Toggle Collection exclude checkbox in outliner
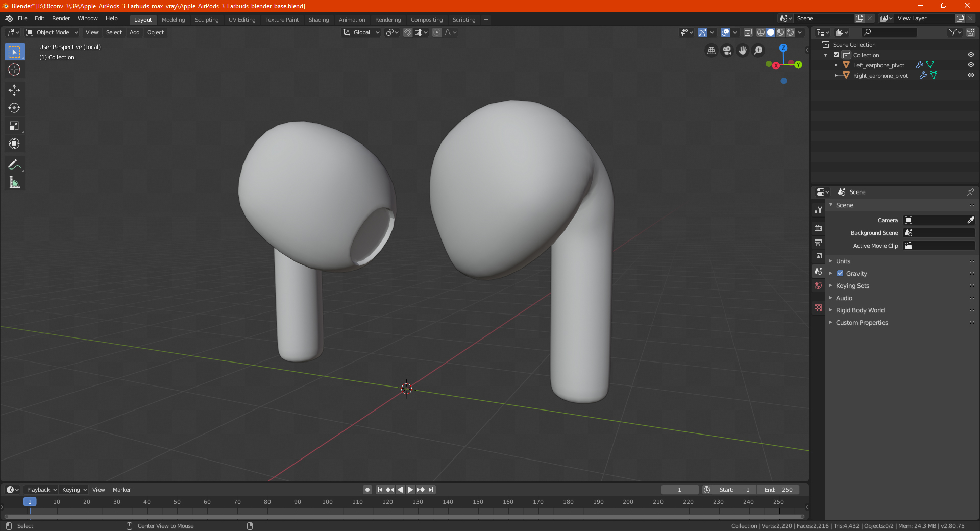Screen dimensions: 980x531 click(836, 55)
